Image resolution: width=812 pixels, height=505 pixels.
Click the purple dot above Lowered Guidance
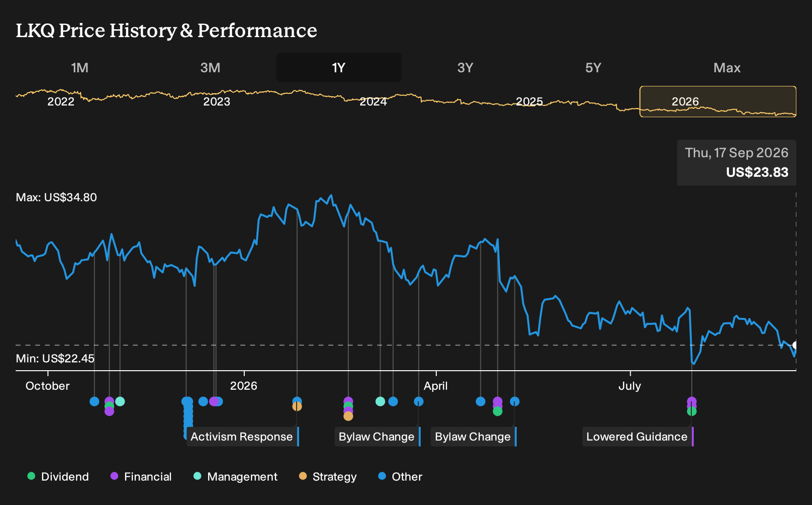(x=692, y=401)
